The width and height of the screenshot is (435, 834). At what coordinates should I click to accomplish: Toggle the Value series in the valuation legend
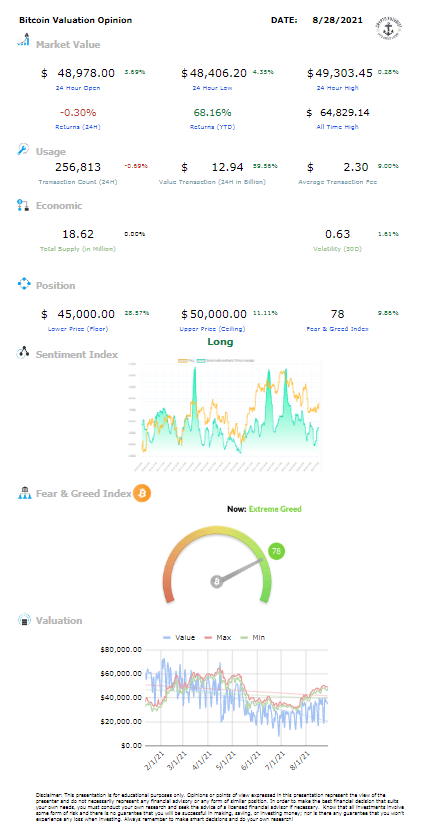[x=178, y=637]
